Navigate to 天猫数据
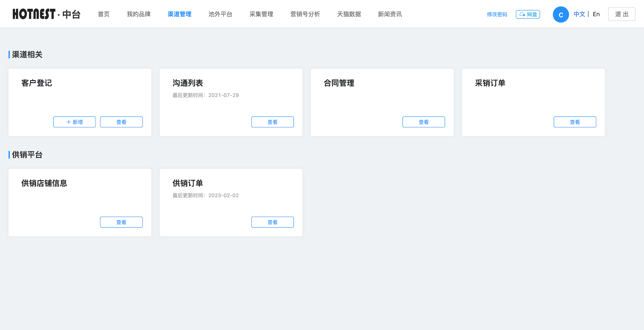Viewport: 644px width, 330px height. click(349, 14)
